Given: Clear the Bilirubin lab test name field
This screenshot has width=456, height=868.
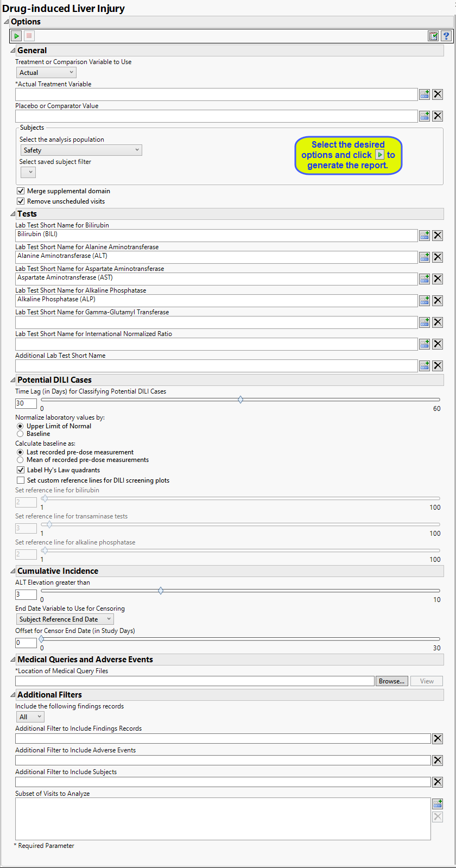Looking at the screenshot, I should 438,235.
